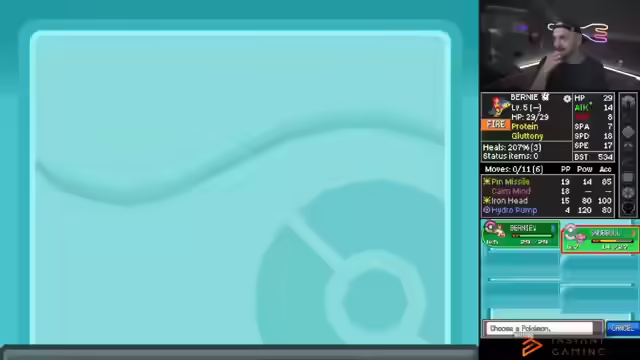Click the round flower-like badge in the badge column
The height and width of the screenshot is (360, 640).
[628, 192]
